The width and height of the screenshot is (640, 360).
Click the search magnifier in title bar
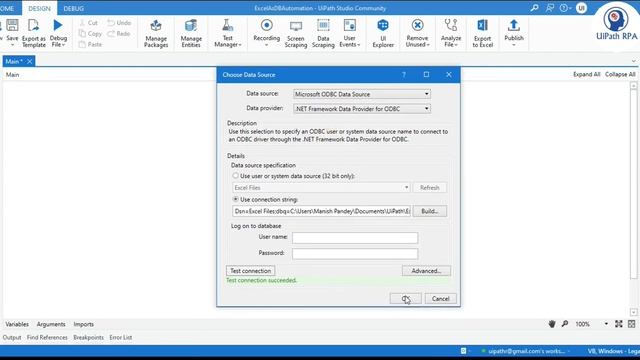click(x=534, y=8)
